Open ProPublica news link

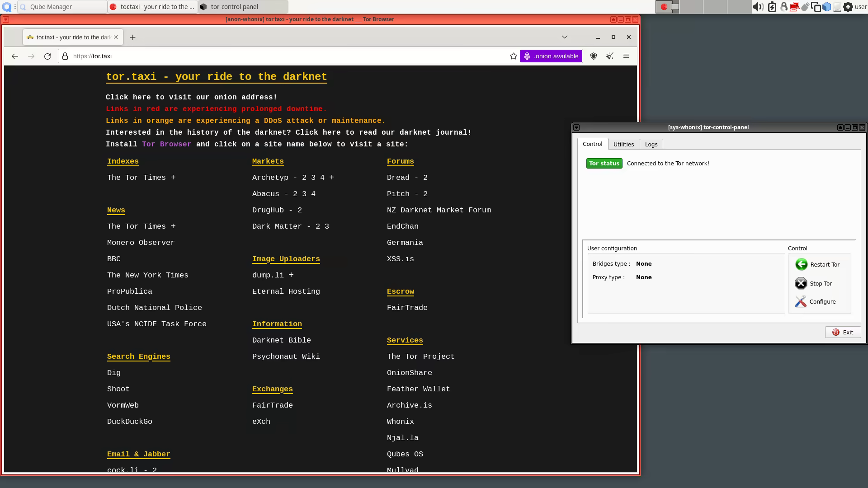coord(129,291)
